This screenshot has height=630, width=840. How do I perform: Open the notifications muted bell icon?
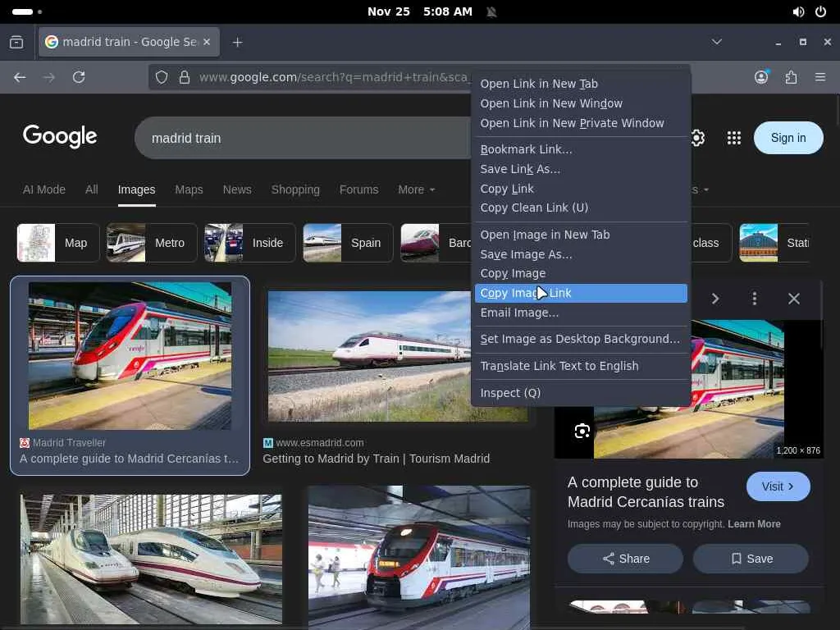click(491, 11)
